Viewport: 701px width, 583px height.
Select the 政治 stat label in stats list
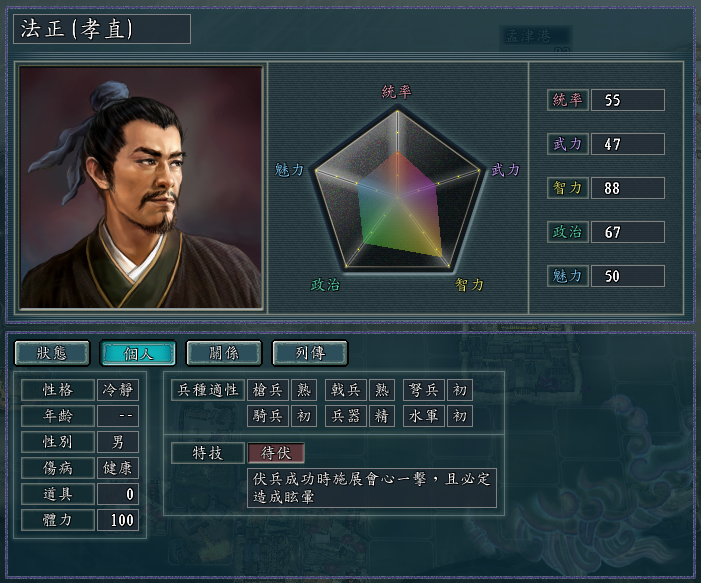tap(567, 232)
